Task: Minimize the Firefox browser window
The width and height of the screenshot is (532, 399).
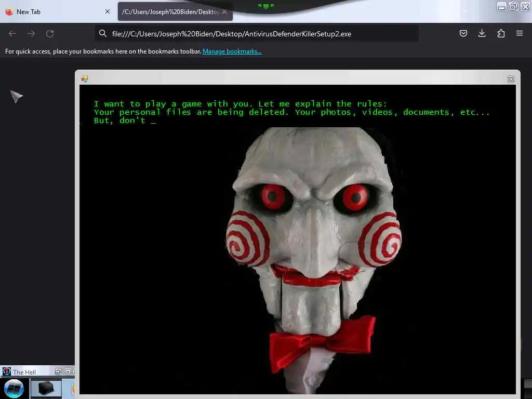Action: [501, 7]
